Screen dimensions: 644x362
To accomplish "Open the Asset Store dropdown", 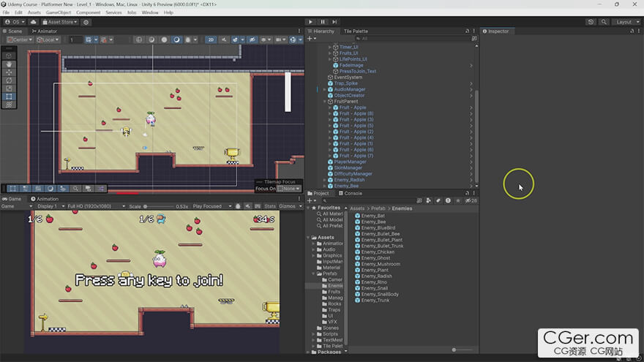I will (60, 22).
